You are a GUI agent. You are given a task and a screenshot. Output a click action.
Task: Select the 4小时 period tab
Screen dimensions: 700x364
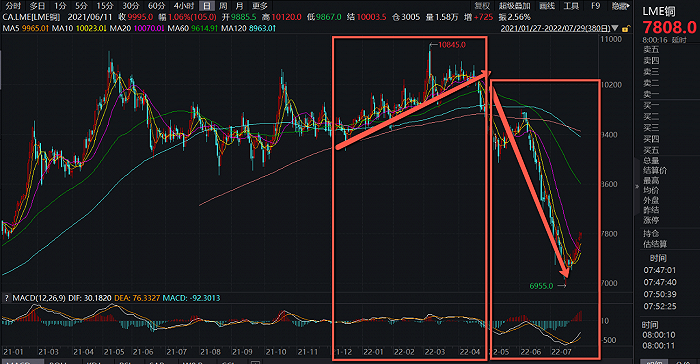click(x=184, y=6)
